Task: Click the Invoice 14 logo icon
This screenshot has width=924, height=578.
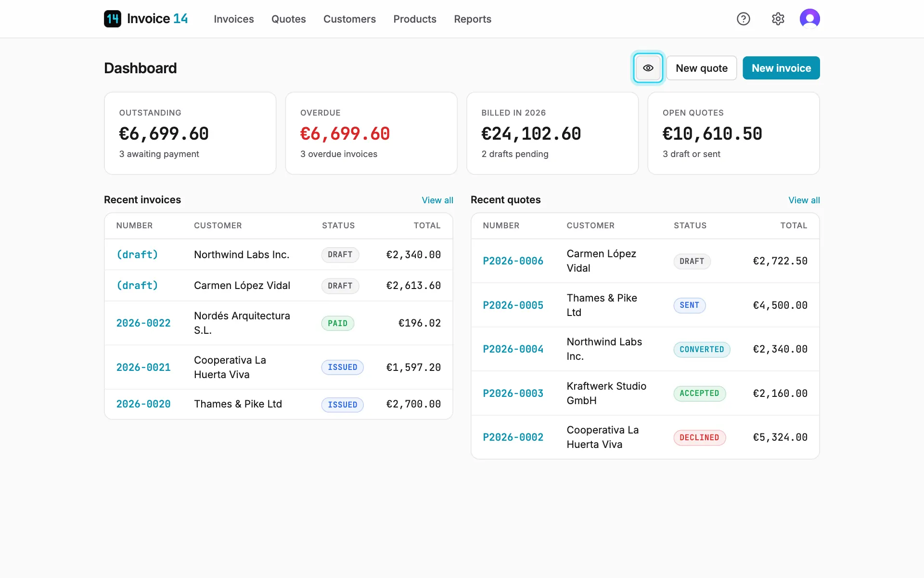Action: click(x=113, y=19)
